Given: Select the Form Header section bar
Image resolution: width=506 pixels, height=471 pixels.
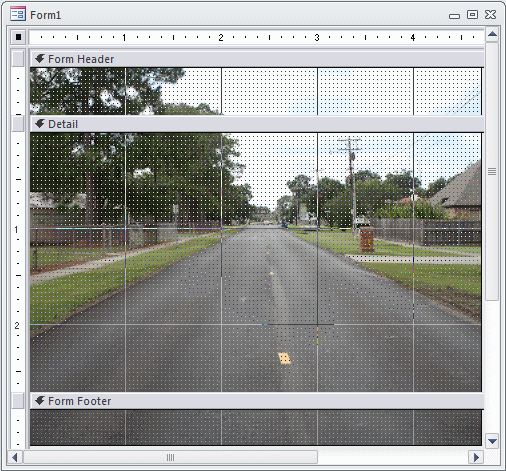Looking at the screenshot, I should [x=257, y=59].
